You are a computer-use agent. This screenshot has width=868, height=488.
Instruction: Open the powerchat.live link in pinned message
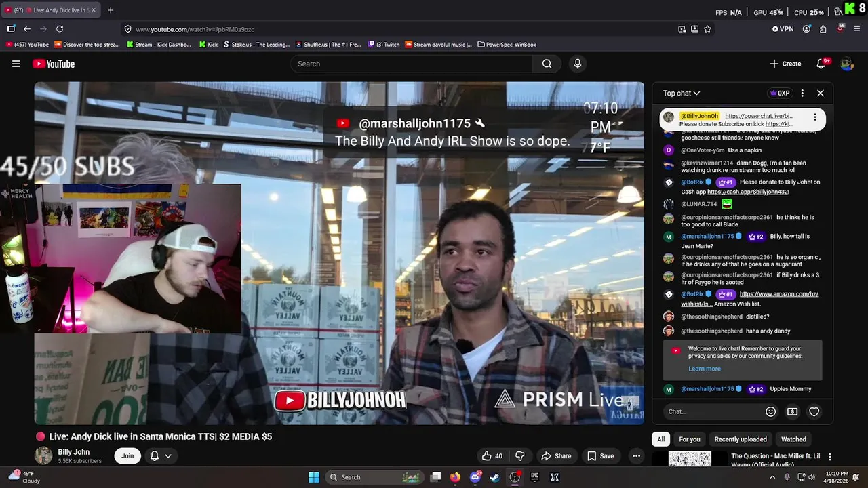[759, 116]
